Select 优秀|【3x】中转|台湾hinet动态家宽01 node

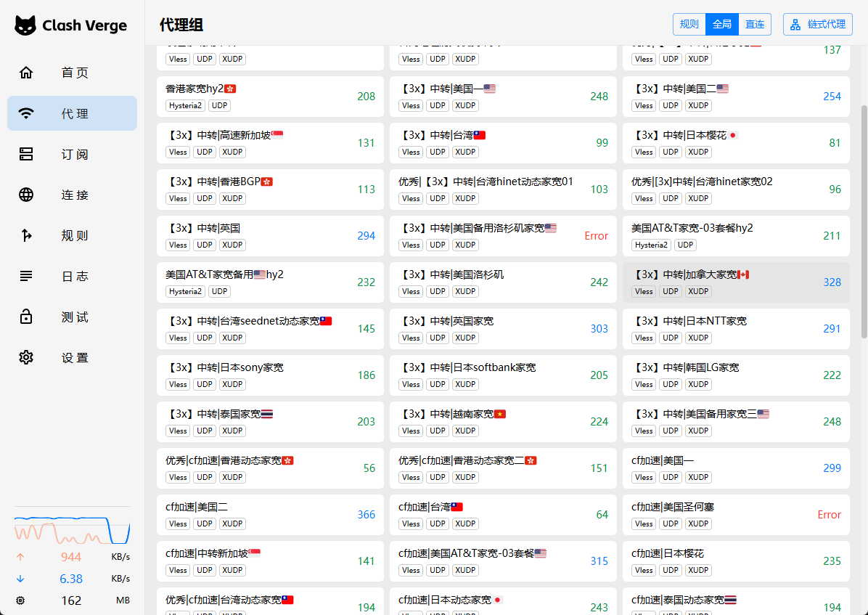pyautogui.click(x=503, y=190)
